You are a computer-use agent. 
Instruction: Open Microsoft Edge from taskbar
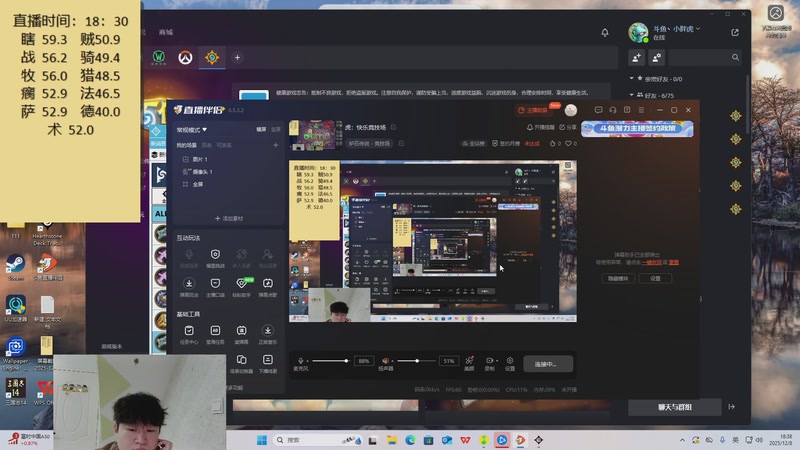tap(410, 440)
